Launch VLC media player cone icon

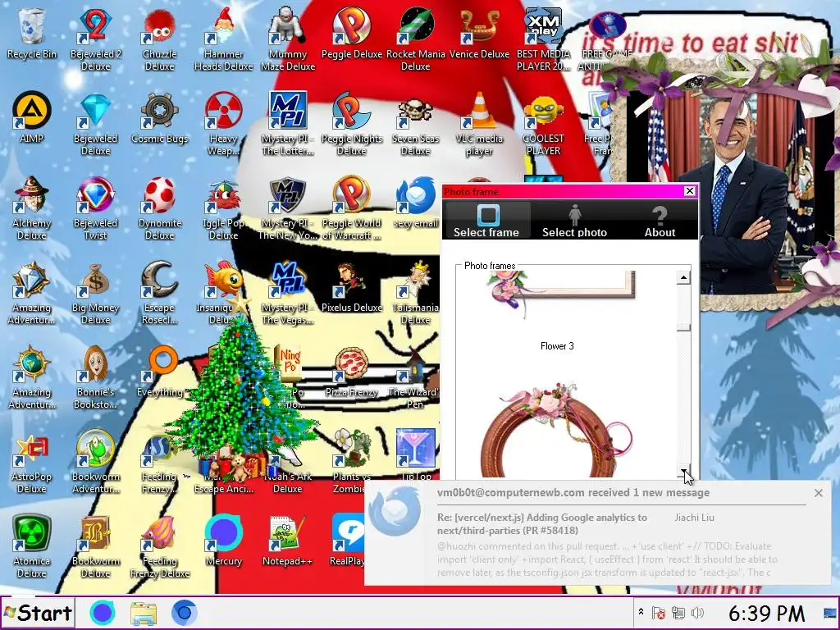tap(479, 123)
